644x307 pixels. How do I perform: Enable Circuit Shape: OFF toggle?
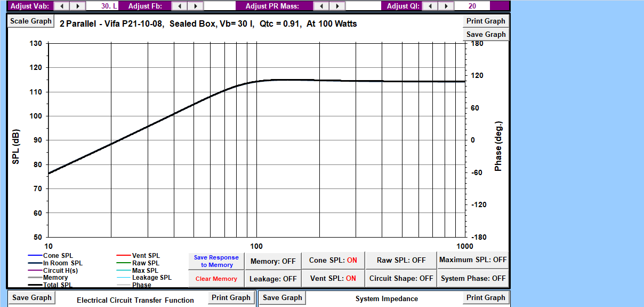401,279
